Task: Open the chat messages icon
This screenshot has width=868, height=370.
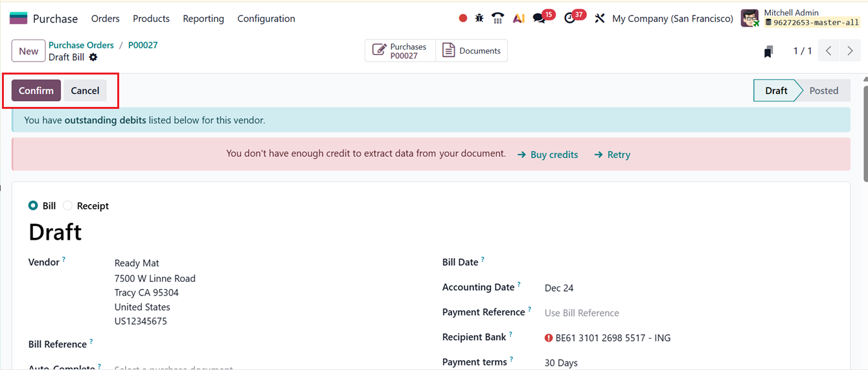Action: point(539,18)
